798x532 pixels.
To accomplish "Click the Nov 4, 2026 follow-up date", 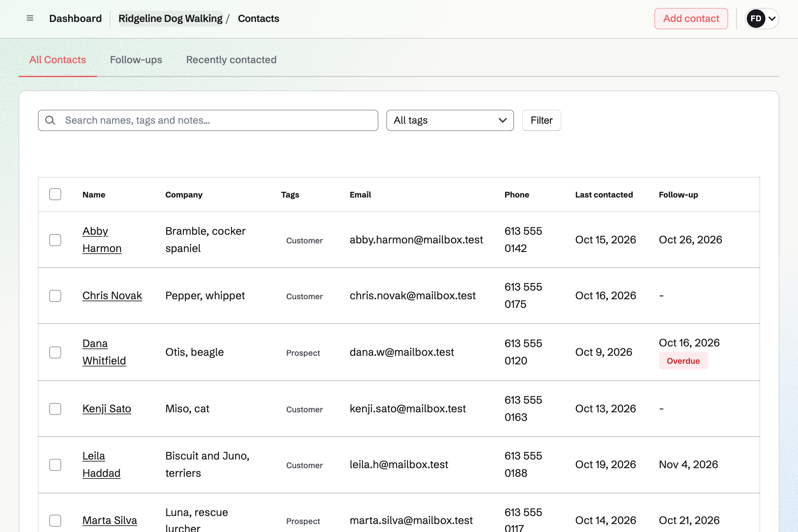I will click(688, 464).
